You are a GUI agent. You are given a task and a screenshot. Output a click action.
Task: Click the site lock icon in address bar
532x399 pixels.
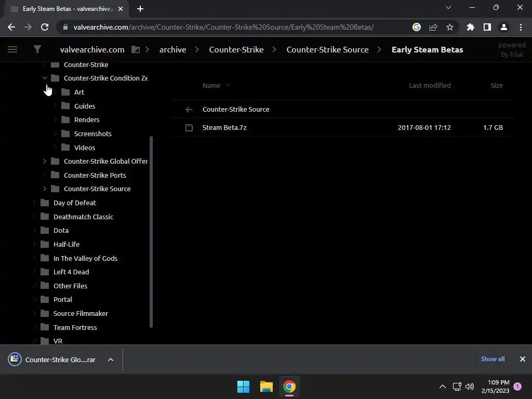[65, 27]
